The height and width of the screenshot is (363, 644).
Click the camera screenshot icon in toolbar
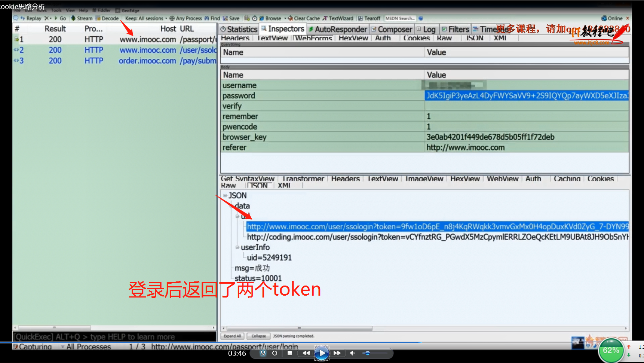tap(247, 18)
